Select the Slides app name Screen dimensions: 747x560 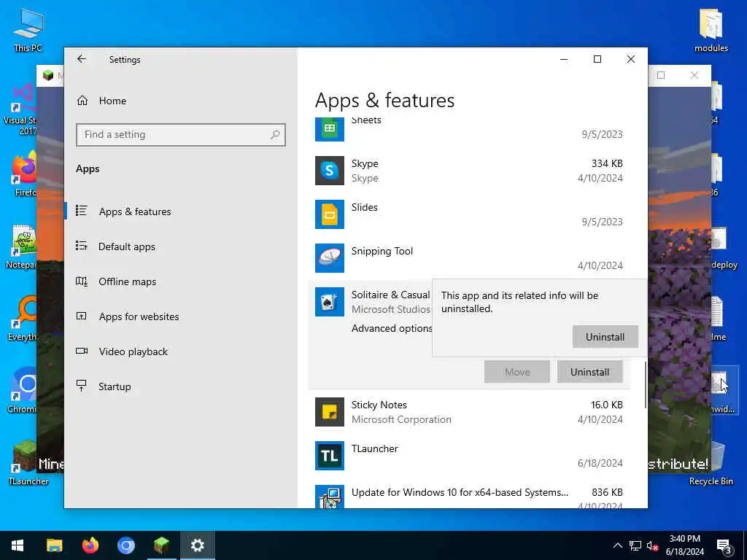(x=365, y=207)
